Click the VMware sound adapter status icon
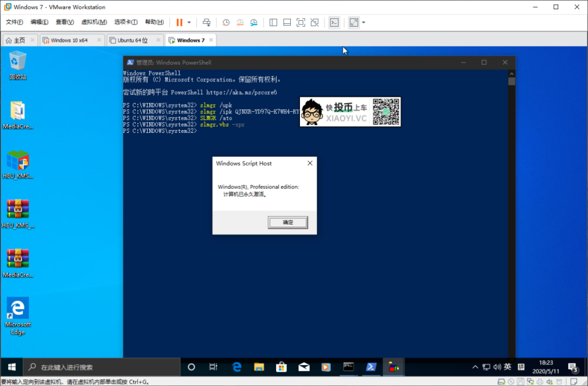Image resolution: width=588 pixels, height=386 pixels. point(550,381)
